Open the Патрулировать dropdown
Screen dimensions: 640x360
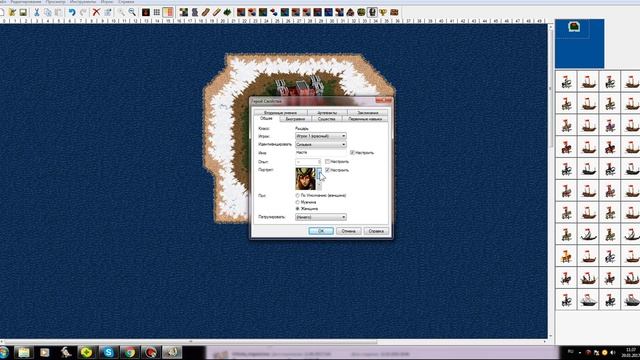click(321, 217)
